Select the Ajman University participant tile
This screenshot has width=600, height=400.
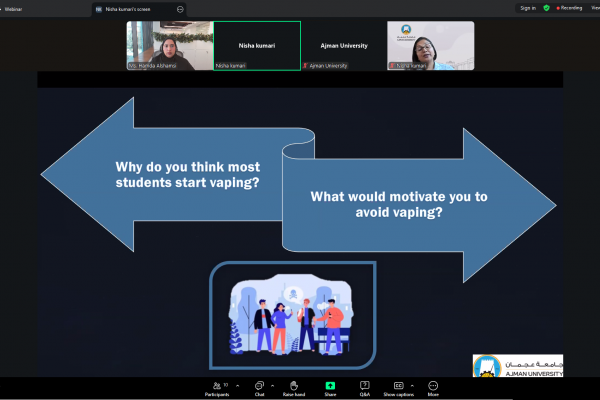click(344, 46)
